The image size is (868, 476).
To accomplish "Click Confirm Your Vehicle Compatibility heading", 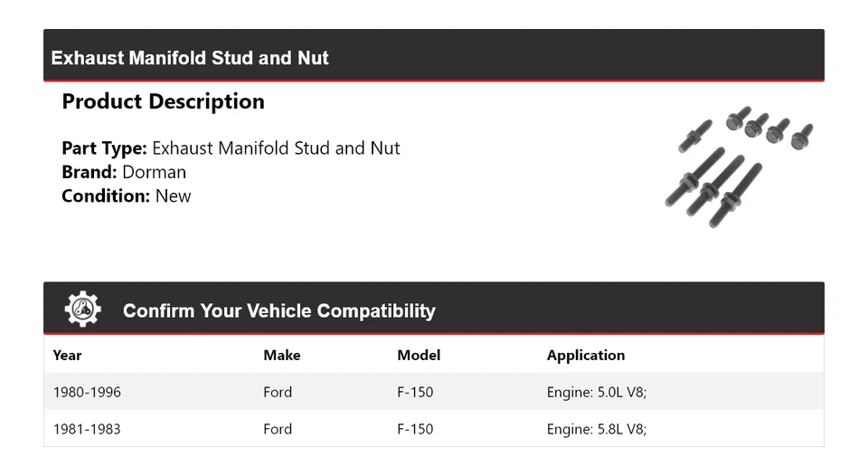I will [278, 311].
